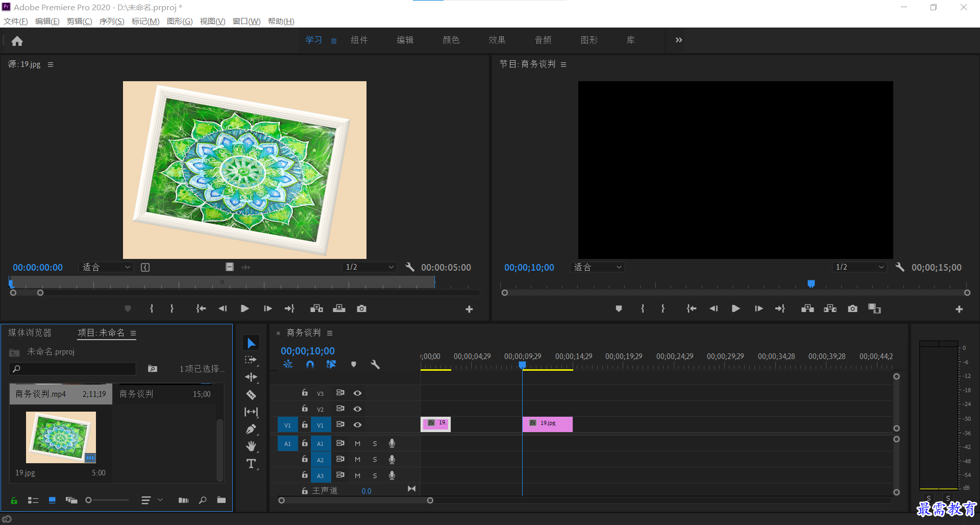
Task: Select the Razor tool
Action: 251,395
